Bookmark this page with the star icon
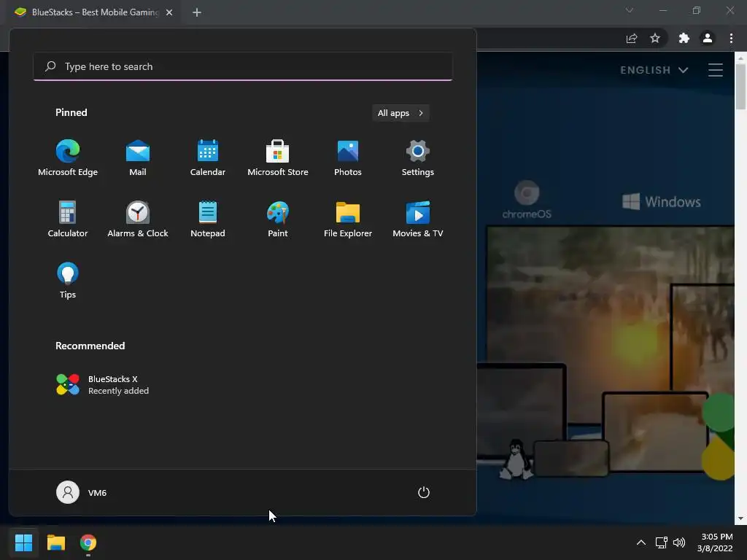 pos(655,39)
